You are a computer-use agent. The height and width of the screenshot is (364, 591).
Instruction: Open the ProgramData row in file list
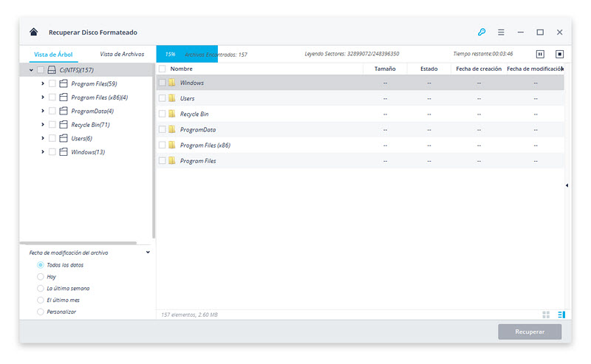(360, 129)
